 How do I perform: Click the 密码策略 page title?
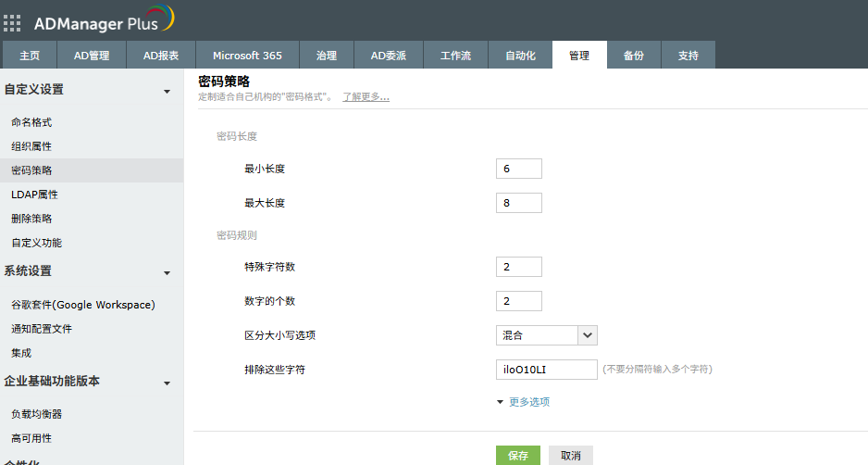coord(224,82)
